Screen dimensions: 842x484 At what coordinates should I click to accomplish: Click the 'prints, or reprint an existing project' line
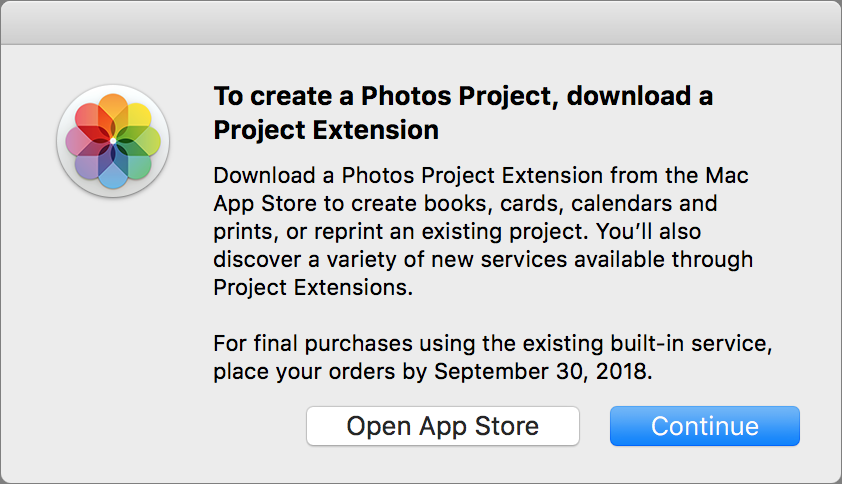click(457, 232)
